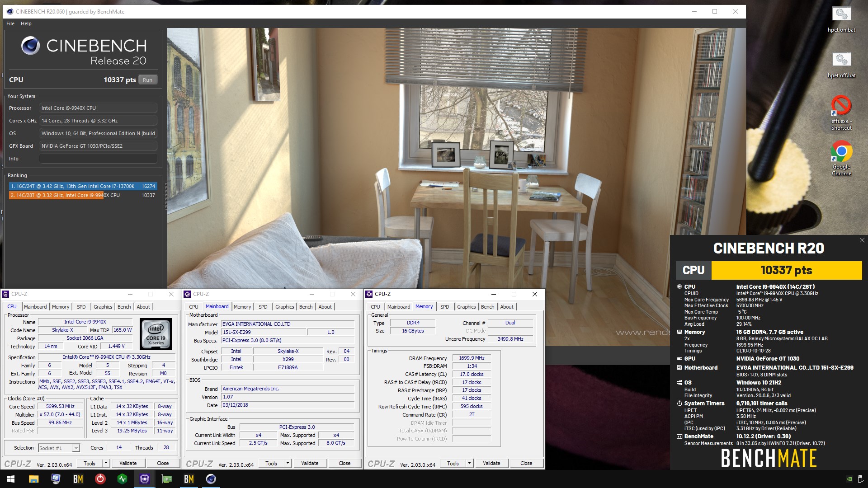Click the BenchMate Memory section icon
The image size is (868, 488).
pos(679,332)
